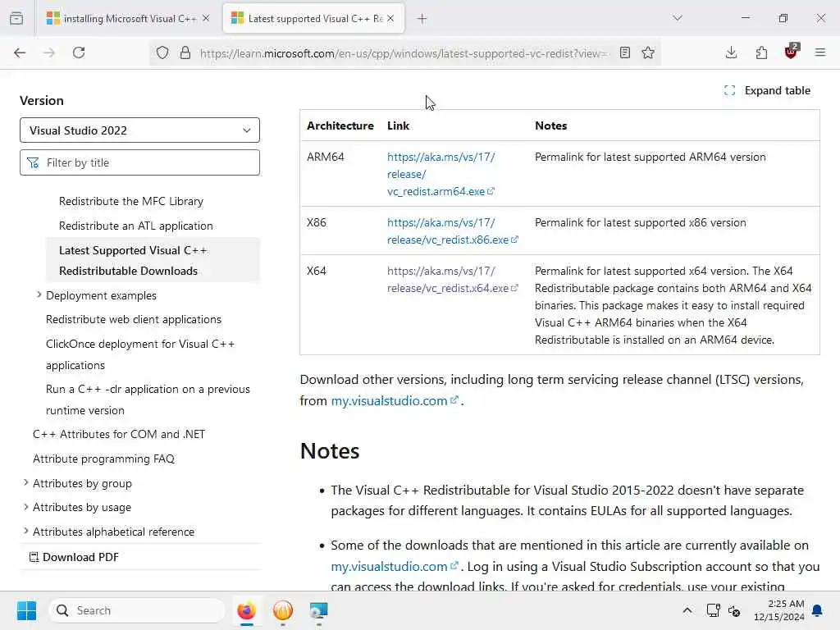This screenshot has width=840, height=630.
Task: Click Permalink for latest supported x86 version
Action: pos(640,222)
